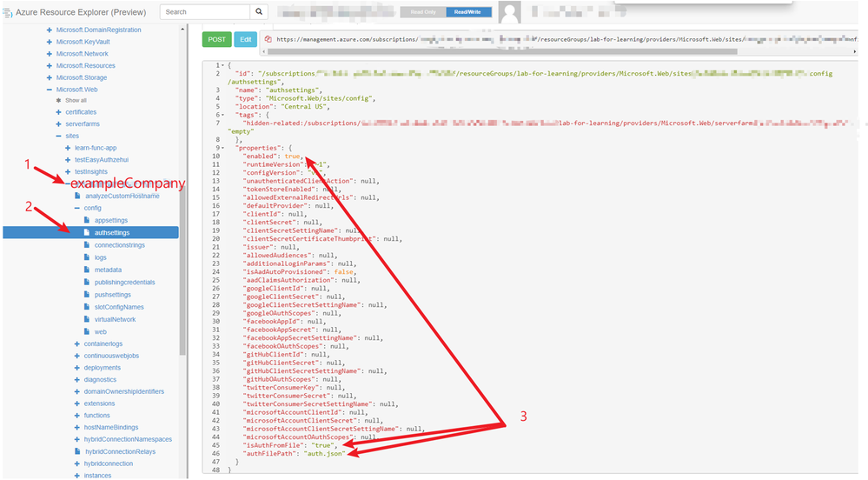
Task: Click the "Central US" location value
Action: (x=304, y=106)
